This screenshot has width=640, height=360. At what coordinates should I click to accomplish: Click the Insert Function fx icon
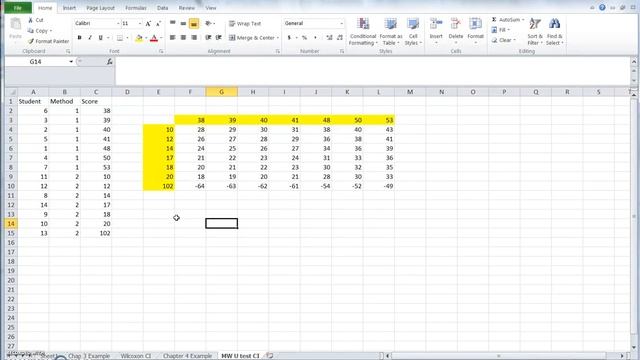click(x=109, y=62)
